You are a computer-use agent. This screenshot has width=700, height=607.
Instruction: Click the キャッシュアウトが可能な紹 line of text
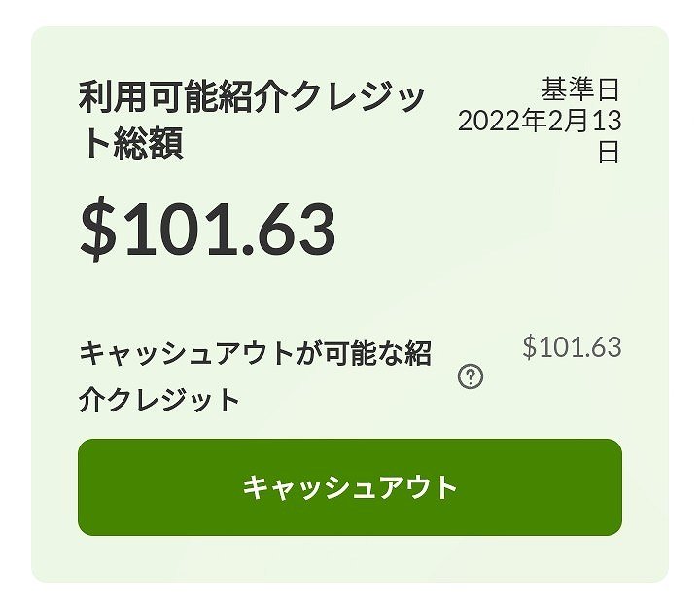click(x=255, y=352)
